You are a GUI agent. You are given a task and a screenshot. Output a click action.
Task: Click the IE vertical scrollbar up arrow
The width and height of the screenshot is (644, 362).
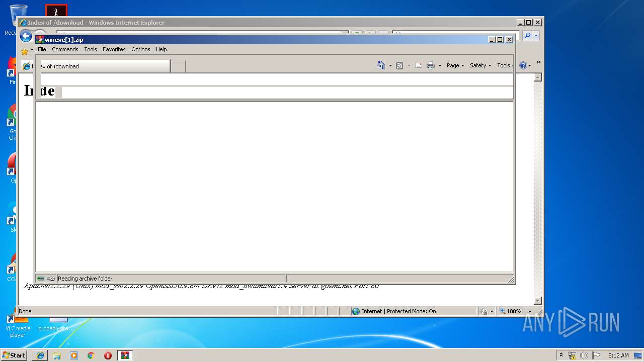tap(537, 77)
